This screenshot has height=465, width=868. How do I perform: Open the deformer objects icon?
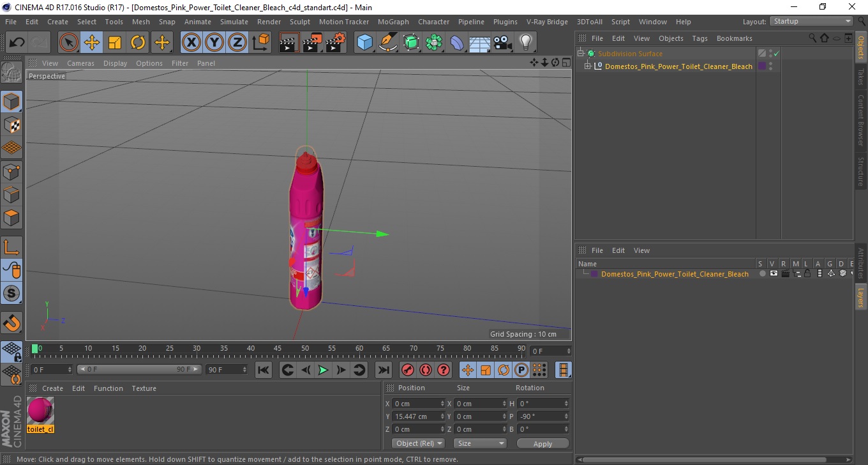tap(457, 43)
